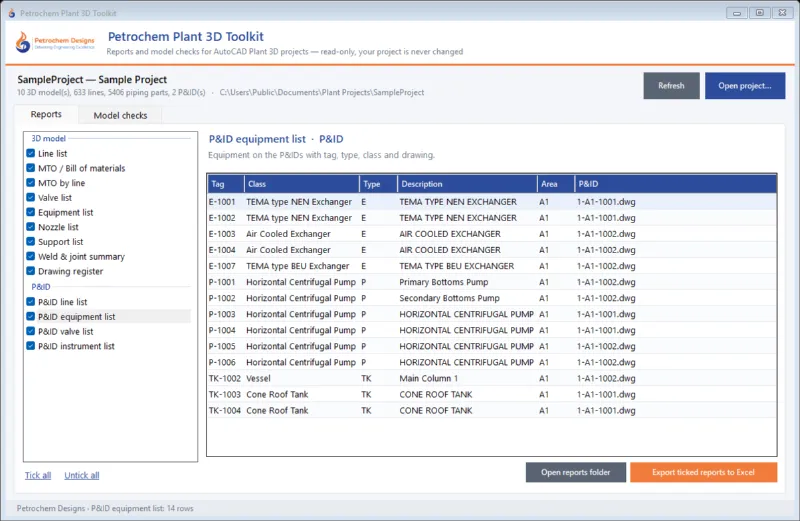Sort by the Description column header
Image resolution: width=800 pixels, height=521 pixels.
point(467,184)
